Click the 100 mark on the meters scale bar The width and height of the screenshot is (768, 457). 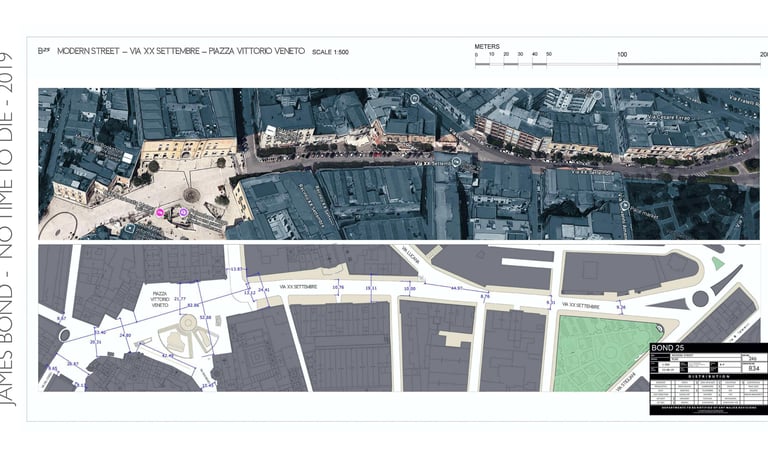point(622,55)
